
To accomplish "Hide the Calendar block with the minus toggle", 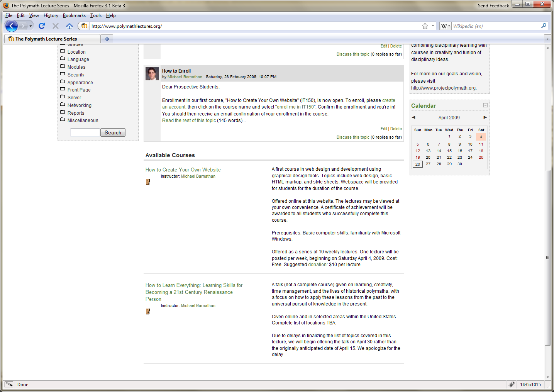I will 485,105.
